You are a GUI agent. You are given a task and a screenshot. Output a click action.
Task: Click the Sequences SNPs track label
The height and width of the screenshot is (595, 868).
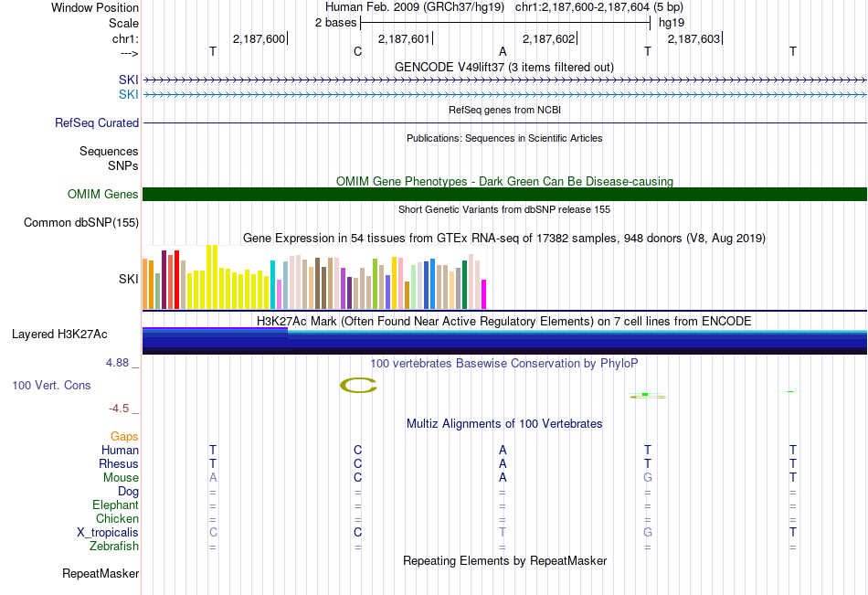109,158
